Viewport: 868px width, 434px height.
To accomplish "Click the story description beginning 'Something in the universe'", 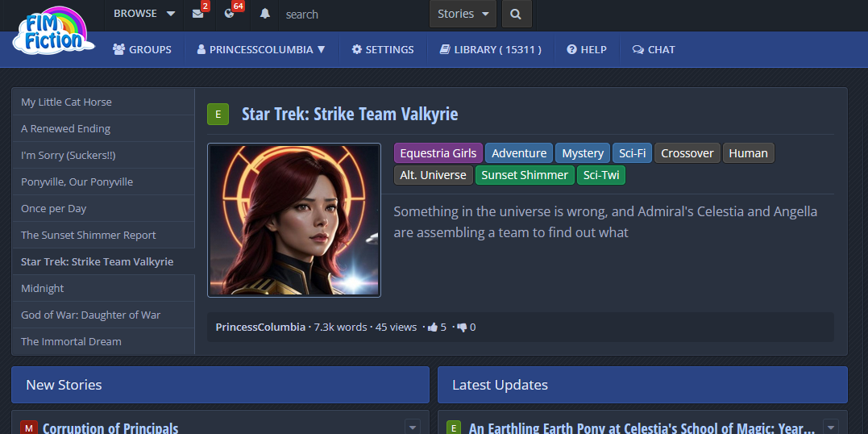I will coord(605,222).
